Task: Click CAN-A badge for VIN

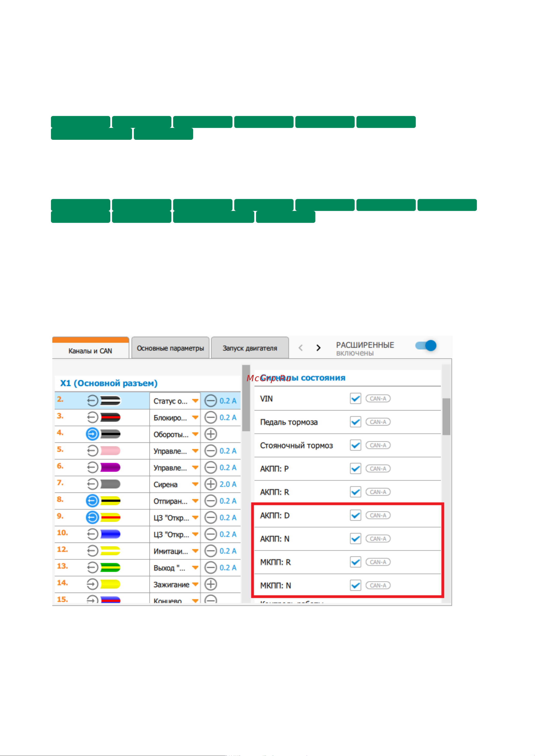Action: [378, 398]
